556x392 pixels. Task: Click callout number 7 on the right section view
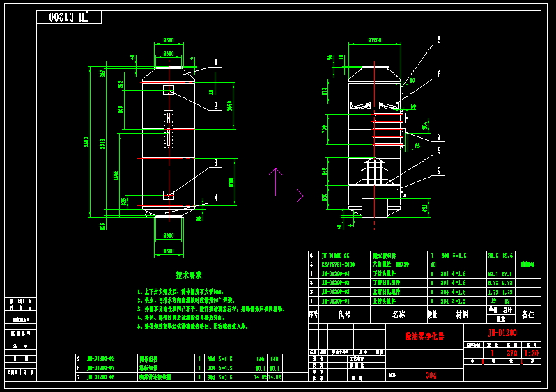[x=439, y=136]
